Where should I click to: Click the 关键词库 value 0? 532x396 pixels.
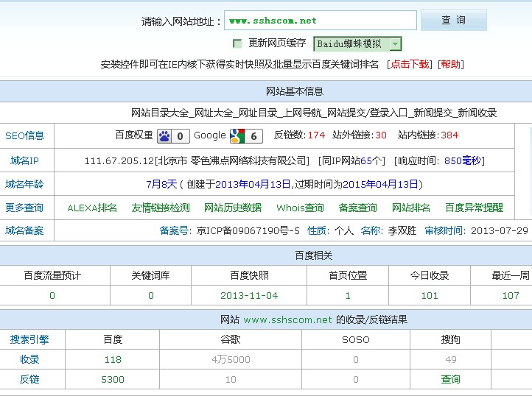151,296
